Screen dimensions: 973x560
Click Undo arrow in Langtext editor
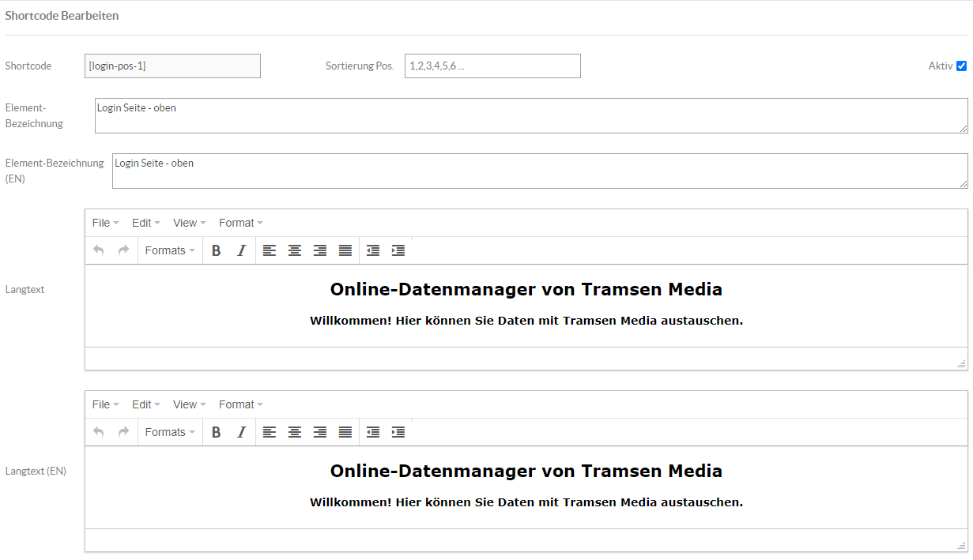click(99, 250)
